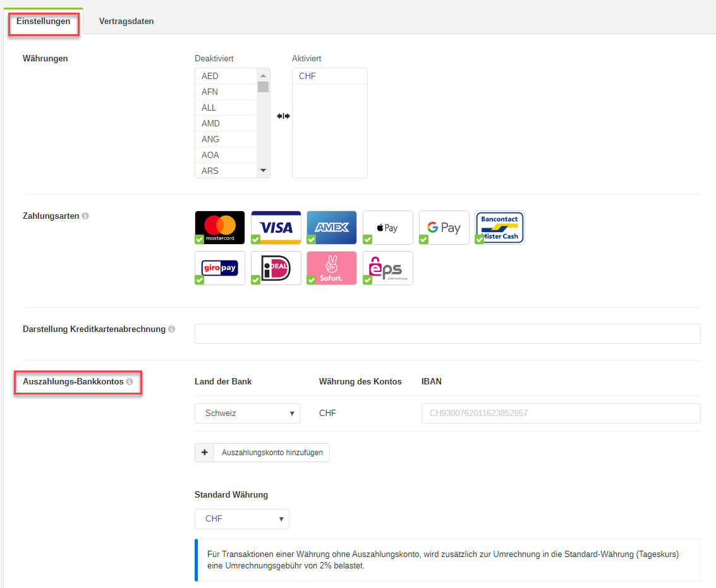The width and height of the screenshot is (716, 588).
Task: Toggle VISA payment method
Action: (x=276, y=228)
